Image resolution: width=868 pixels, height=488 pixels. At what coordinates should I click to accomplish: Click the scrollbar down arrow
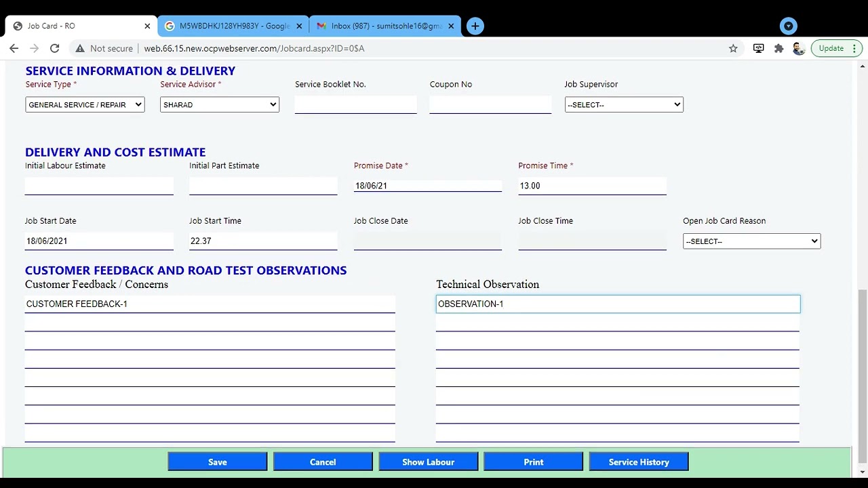(862, 472)
